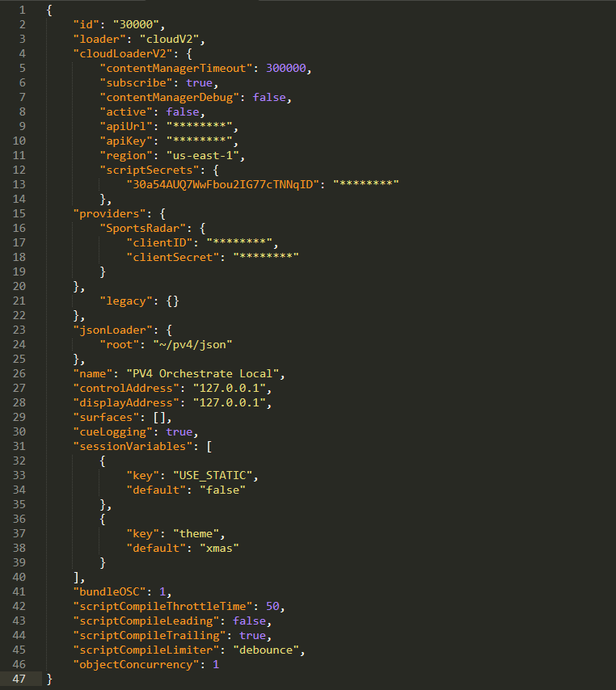Click the "displayAddress" key
Image resolution: width=616 pixels, height=690 pixels.
[x=126, y=402]
